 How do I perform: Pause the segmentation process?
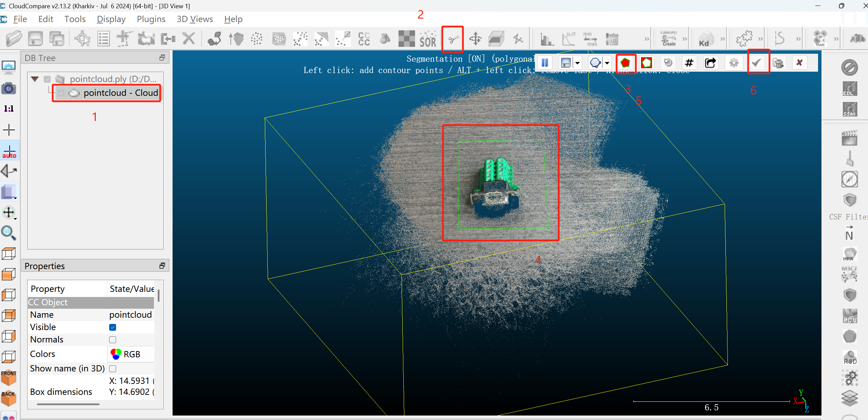point(545,63)
